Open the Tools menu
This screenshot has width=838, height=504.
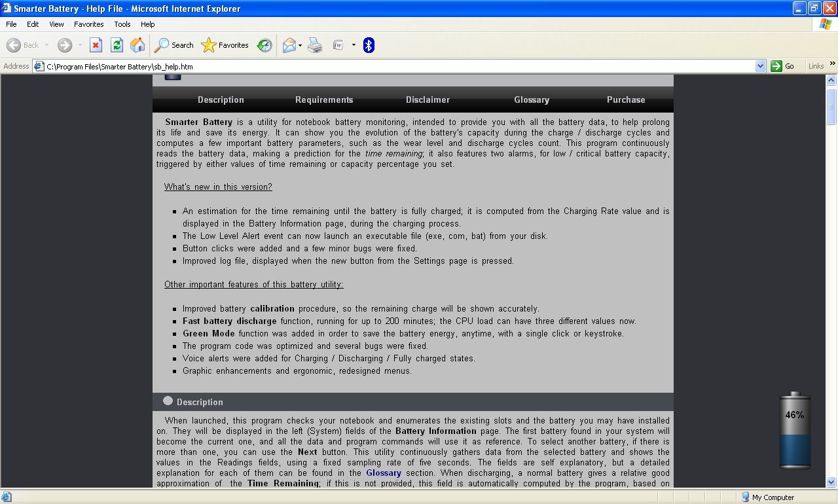click(x=122, y=24)
